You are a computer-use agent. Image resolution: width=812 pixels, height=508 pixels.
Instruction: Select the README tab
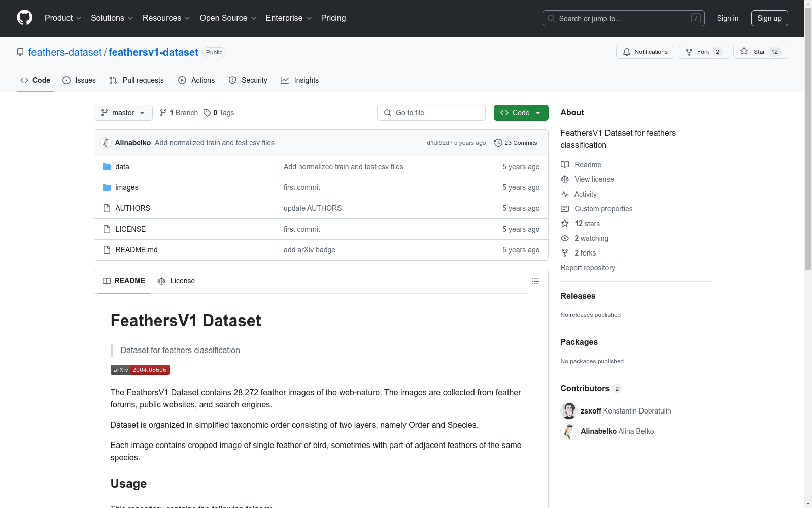[124, 281]
